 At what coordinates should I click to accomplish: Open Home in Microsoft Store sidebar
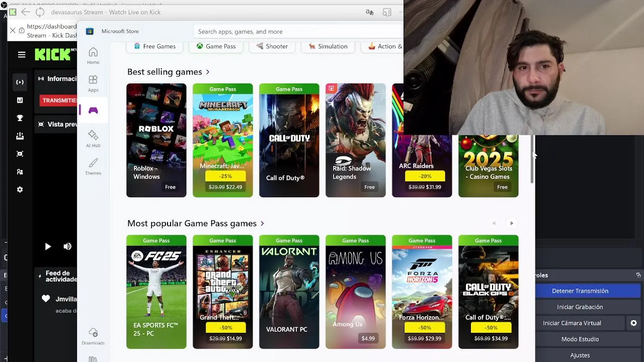click(93, 56)
